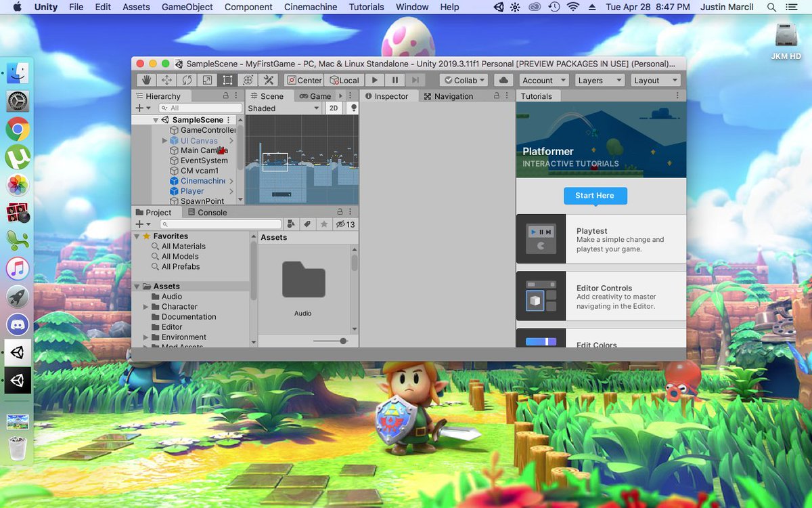Select the Scale tool

click(x=207, y=80)
